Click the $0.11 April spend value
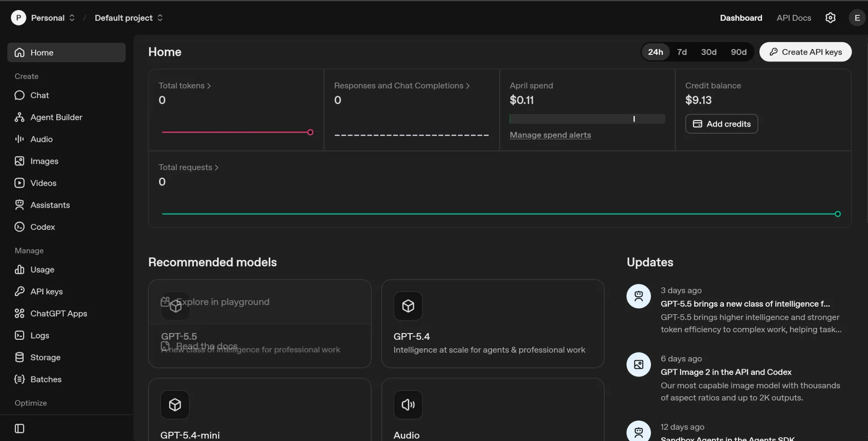 (x=522, y=100)
